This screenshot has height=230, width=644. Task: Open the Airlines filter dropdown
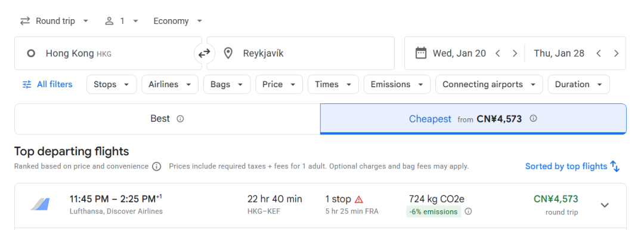click(170, 84)
